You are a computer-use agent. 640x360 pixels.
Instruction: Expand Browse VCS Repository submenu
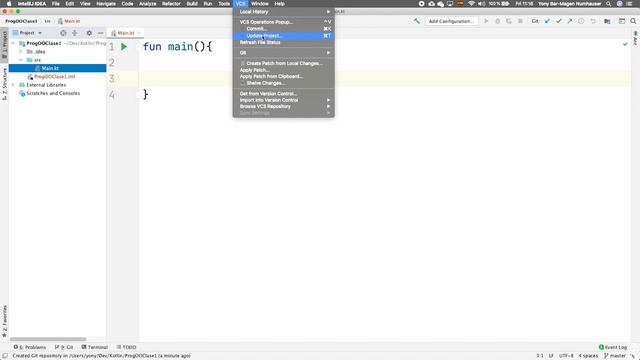point(284,107)
